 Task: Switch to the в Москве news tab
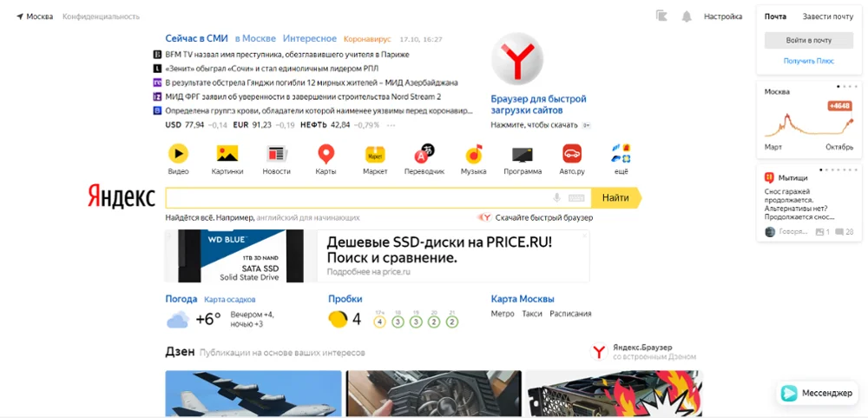(255, 39)
